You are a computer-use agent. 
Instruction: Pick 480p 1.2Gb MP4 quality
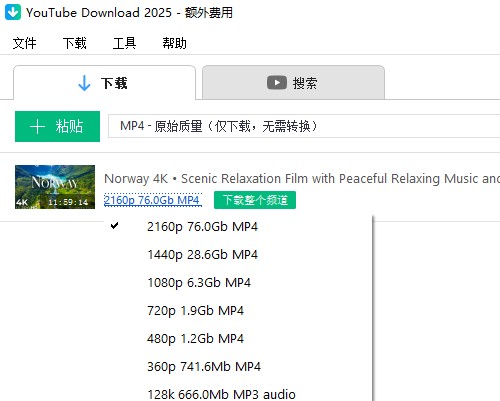(x=238, y=339)
